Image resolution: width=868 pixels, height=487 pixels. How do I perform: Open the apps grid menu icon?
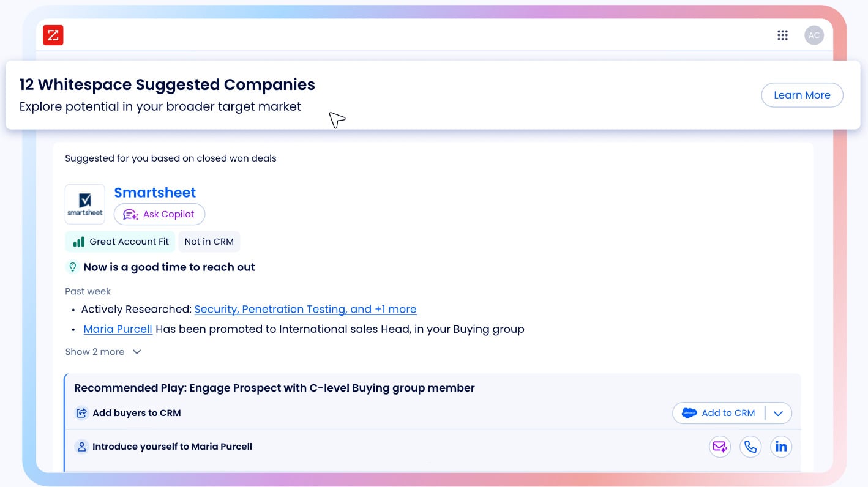pyautogui.click(x=782, y=35)
